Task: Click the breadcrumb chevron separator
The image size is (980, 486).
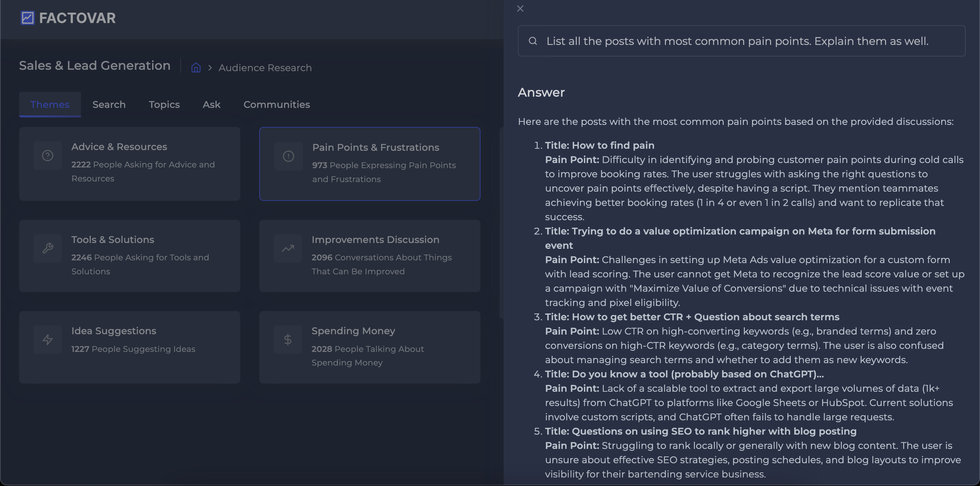Action: [210, 68]
